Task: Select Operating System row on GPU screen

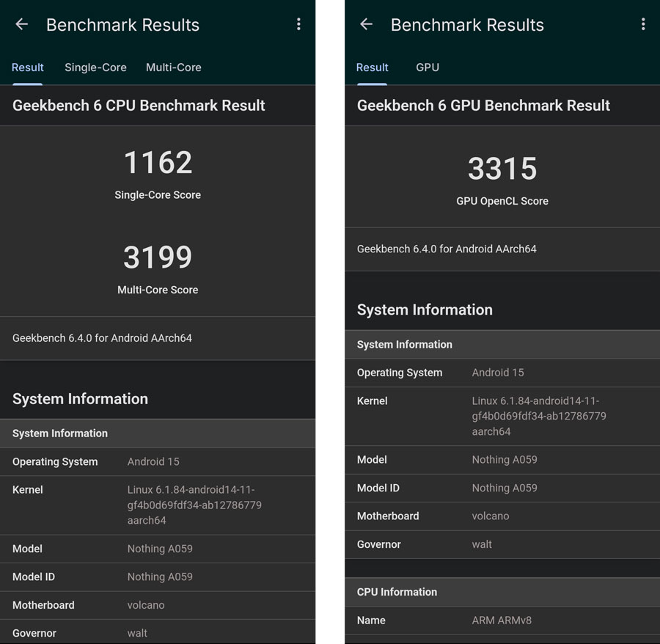Action: coord(502,373)
